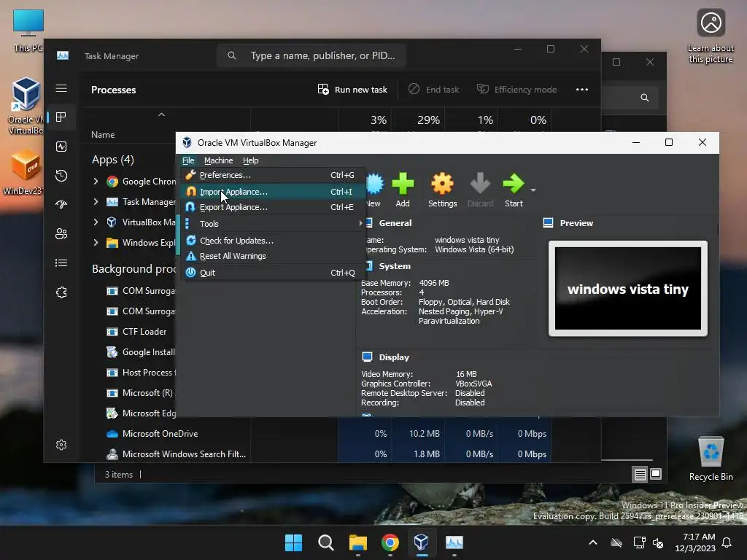Image resolution: width=747 pixels, height=560 pixels.
Task: Open taskbar Search icon
Action: click(x=326, y=542)
